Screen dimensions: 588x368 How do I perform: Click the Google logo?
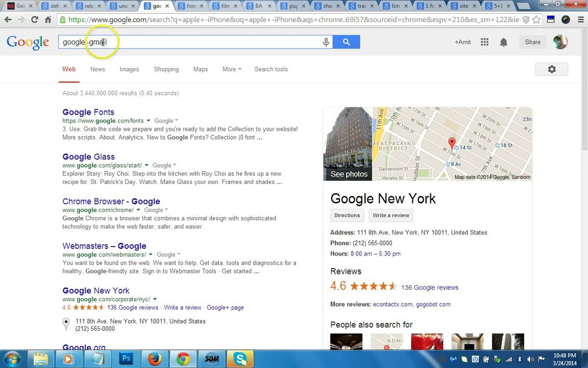tap(28, 42)
